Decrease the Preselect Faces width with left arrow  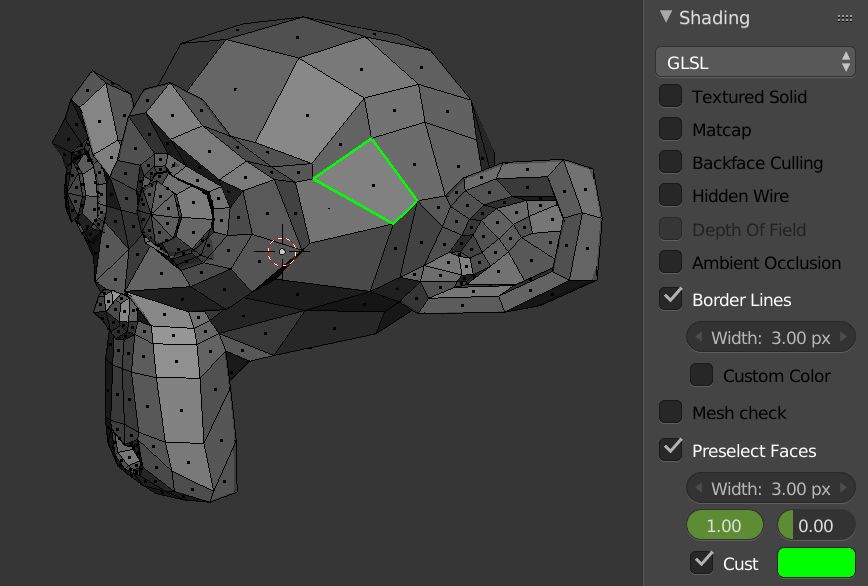click(x=699, y=488)
